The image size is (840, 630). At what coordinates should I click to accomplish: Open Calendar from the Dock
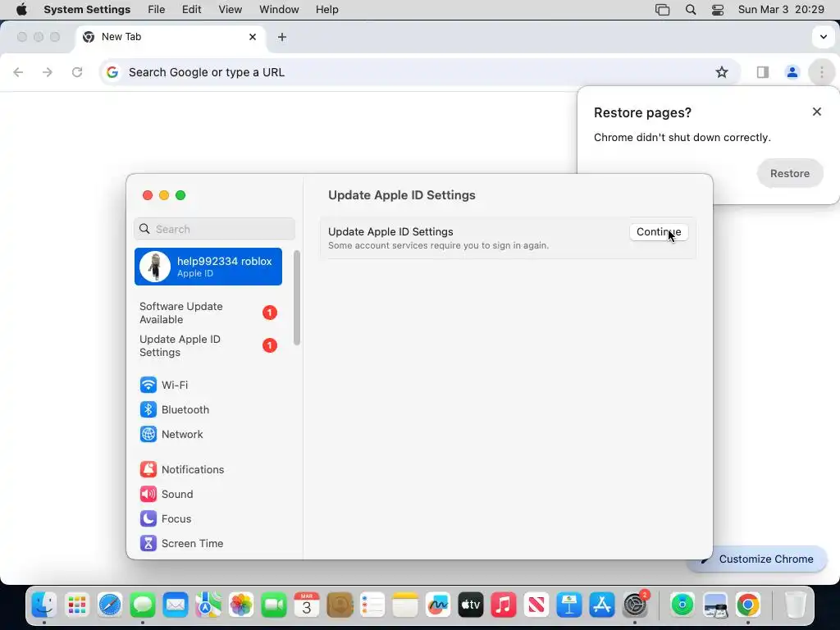[307, 605]
